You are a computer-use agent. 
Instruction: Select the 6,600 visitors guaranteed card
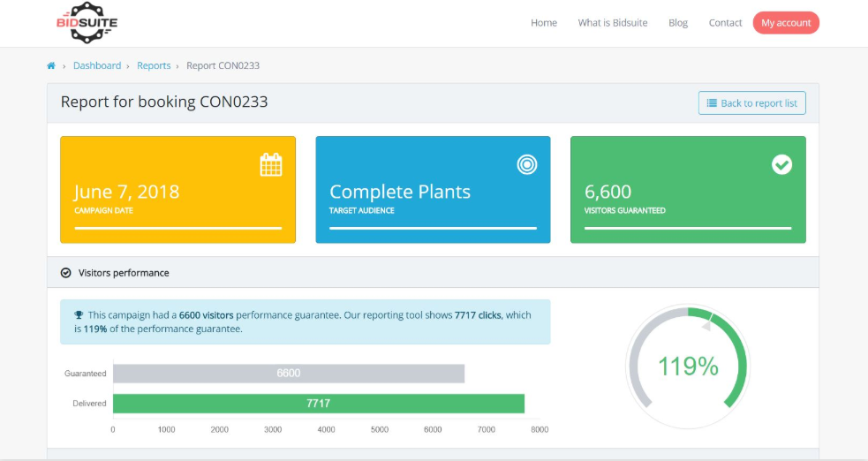coord(688,190)
